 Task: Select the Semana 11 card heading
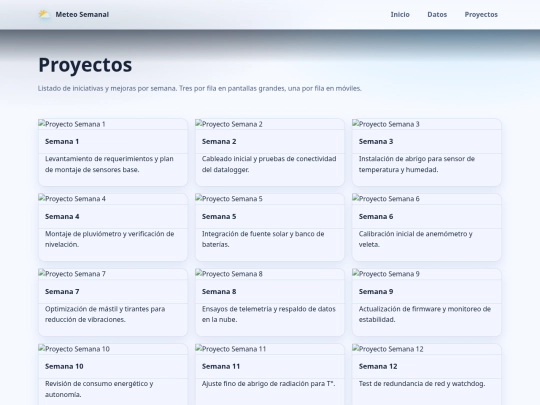(221, 366)
